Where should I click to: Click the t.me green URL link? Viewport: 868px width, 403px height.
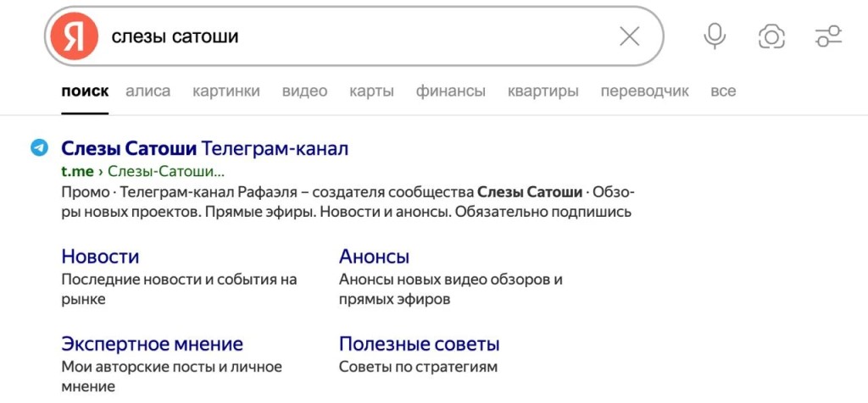77,172
